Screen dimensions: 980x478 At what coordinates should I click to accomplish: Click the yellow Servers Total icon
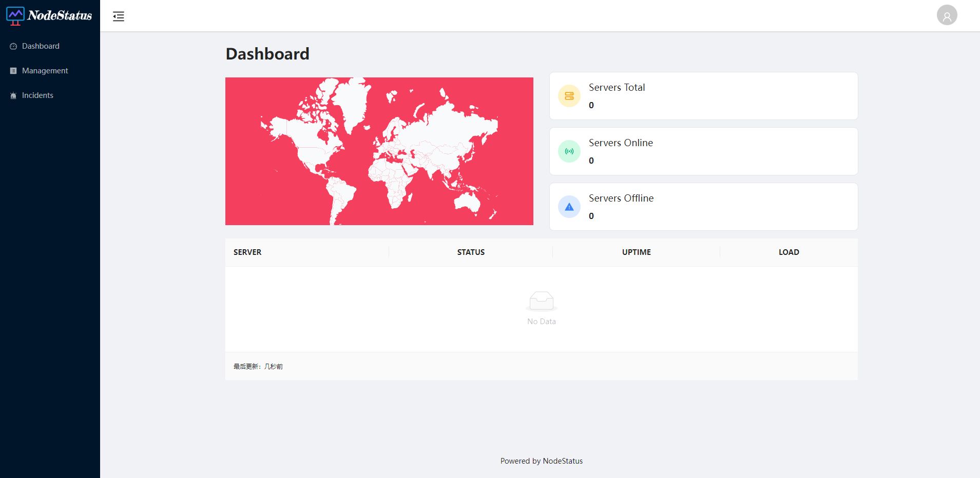tap(569, 96)
